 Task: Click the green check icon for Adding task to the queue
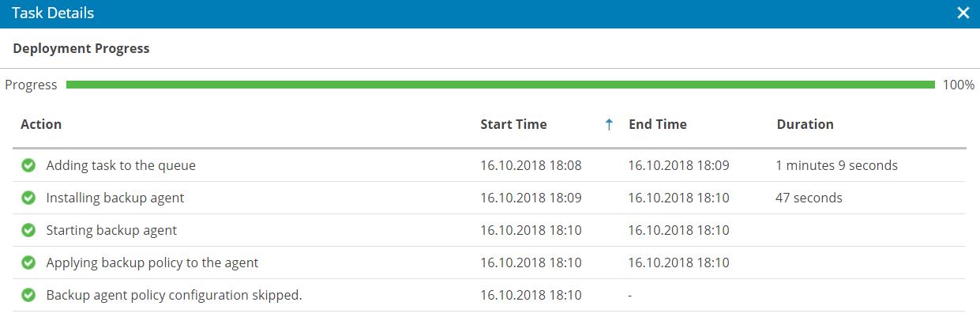[28, 165]
